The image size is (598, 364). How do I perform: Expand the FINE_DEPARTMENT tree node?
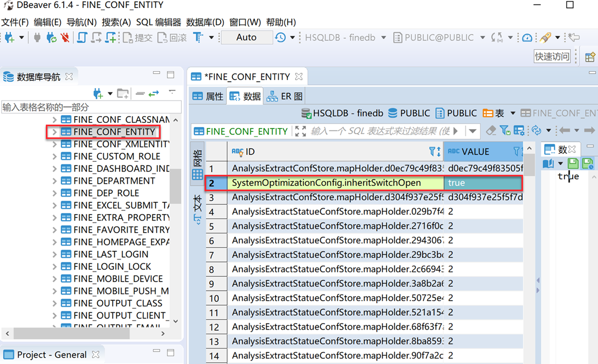[55, 181]
